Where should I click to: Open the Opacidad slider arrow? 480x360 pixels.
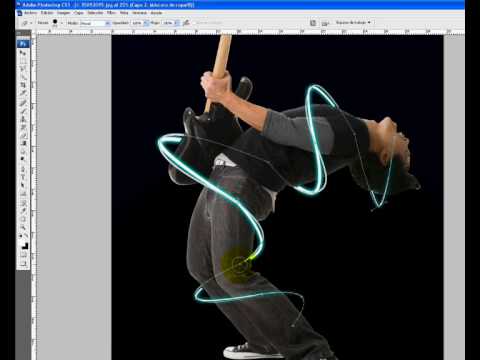pyautogui.click(x=146, y=23)
